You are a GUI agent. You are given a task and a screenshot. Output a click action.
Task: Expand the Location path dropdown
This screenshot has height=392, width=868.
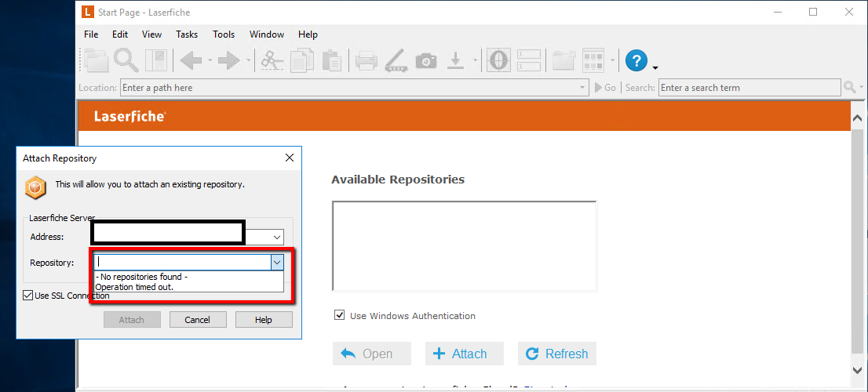tap(582, 87)
